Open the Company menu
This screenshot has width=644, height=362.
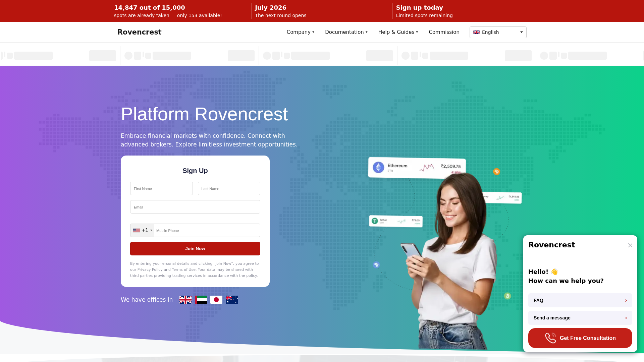click(x=301, y=32)
